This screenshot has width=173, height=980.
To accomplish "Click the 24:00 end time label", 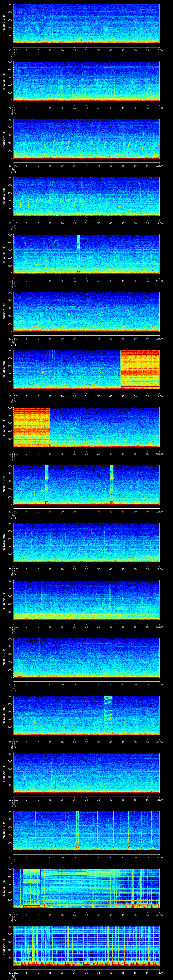I will tap(160, 396).
